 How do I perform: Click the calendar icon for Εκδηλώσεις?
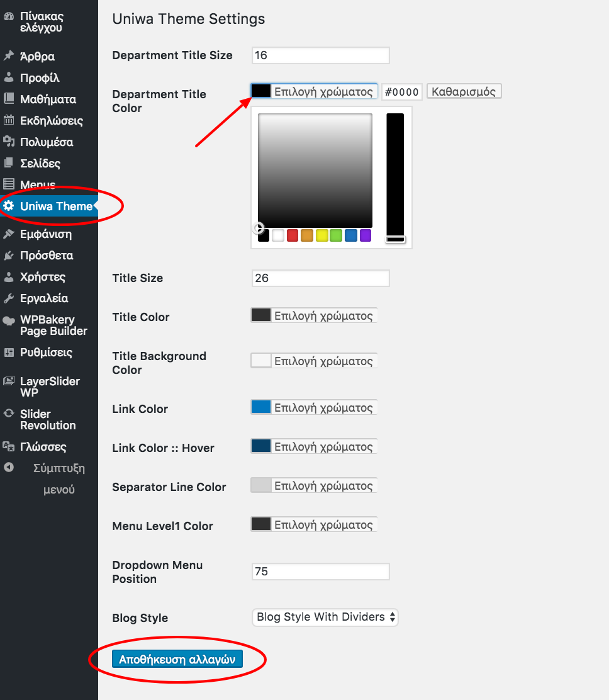(x=9, y=120)
